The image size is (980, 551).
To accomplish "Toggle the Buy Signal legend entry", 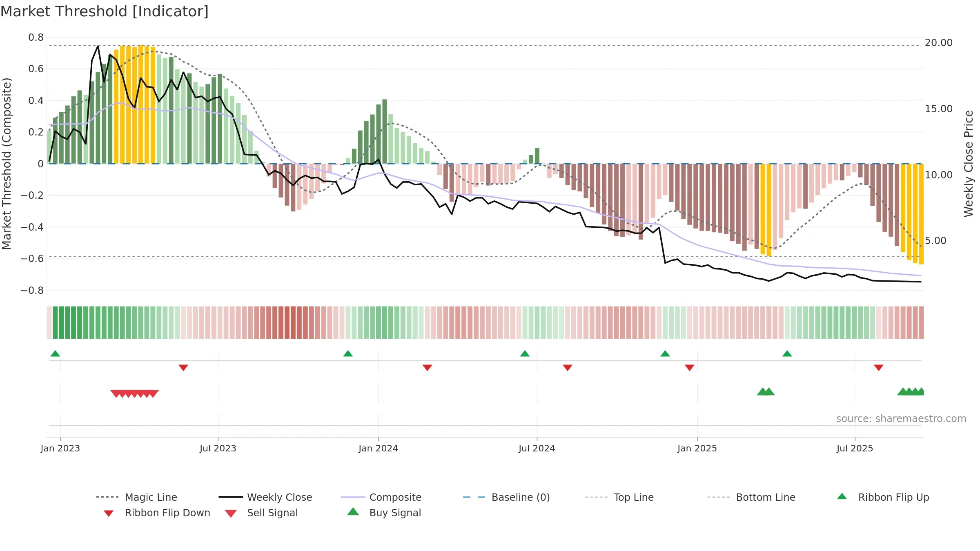I will (384, 513).
